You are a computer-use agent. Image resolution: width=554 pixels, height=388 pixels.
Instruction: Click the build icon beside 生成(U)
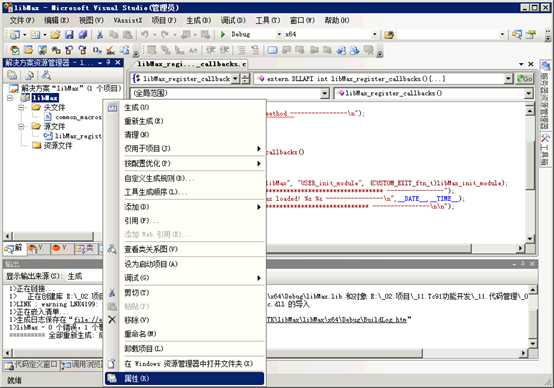[112, 107]
